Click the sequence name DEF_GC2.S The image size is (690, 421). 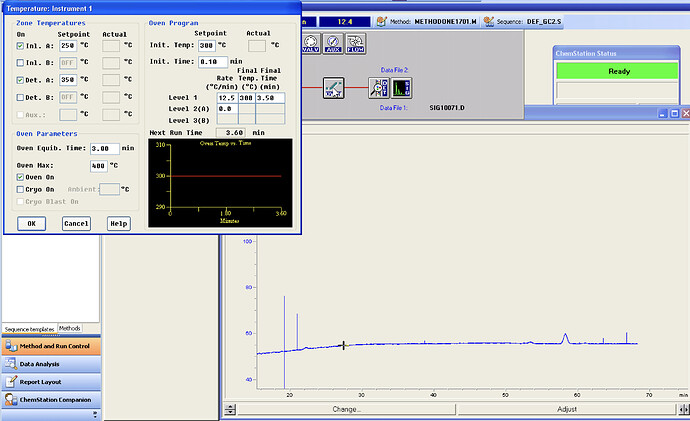pos(544,22)
